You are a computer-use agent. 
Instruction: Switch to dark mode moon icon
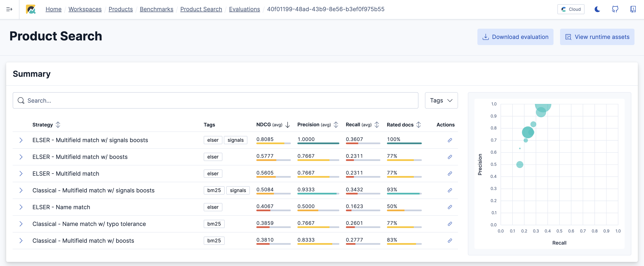pos(597,9)
